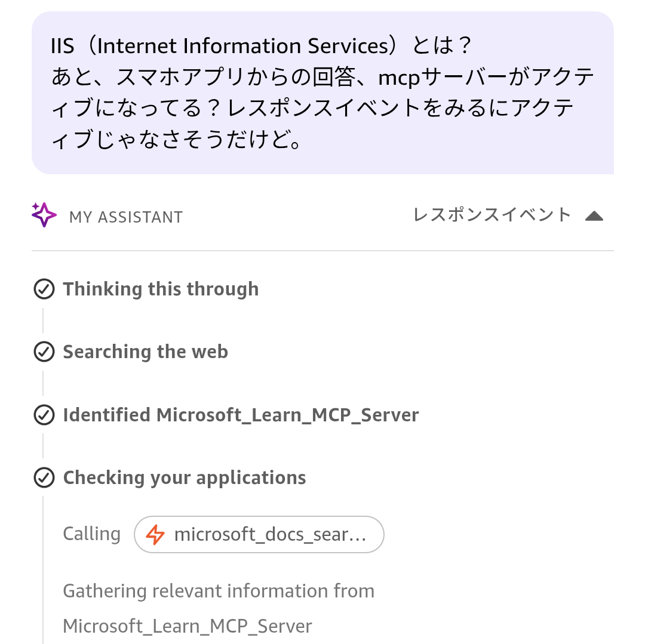Screen dimensions: 645x644
Task: Open the Identified Microsoft_Learn_MCP_Server step
Action: tap(241, 415)
